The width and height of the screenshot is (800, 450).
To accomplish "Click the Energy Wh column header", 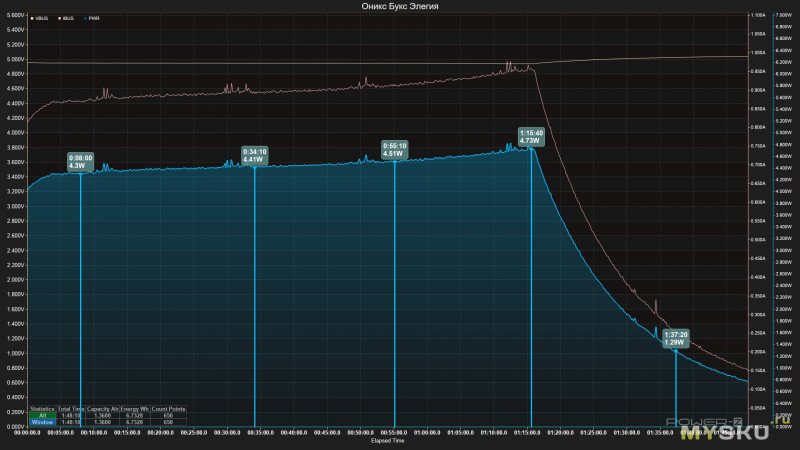I will tap(135, 409).
